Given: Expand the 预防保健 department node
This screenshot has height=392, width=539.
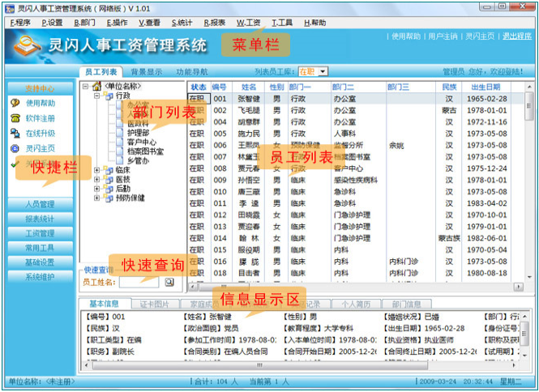Looking at the screenshot, I should tap(97, 198).
